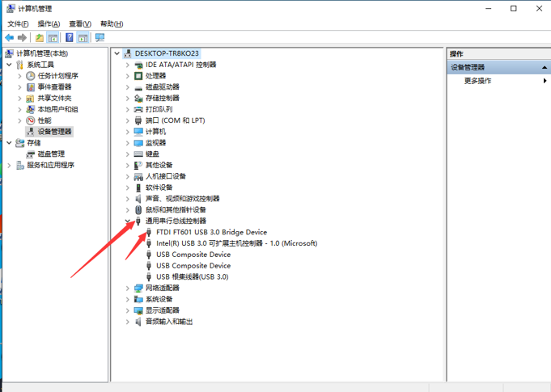Open 更多操作 submenu in actions pane

coord(477,81)
